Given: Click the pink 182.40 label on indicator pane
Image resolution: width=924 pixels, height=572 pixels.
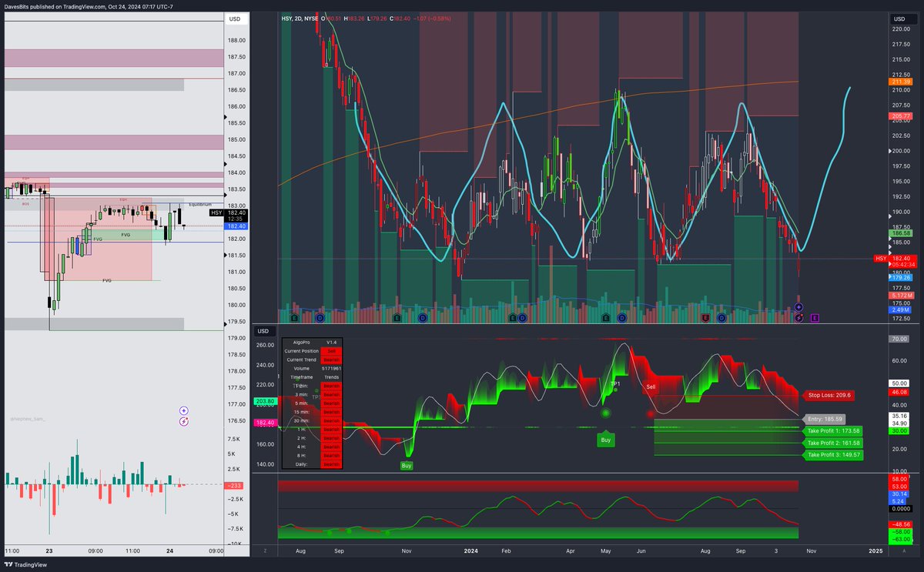Looking at the screenshot, I should [264, 423].
